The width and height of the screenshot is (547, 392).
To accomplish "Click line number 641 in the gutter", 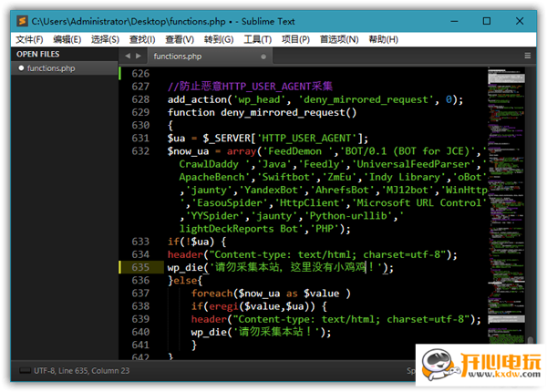I will [x=140, y=345].
